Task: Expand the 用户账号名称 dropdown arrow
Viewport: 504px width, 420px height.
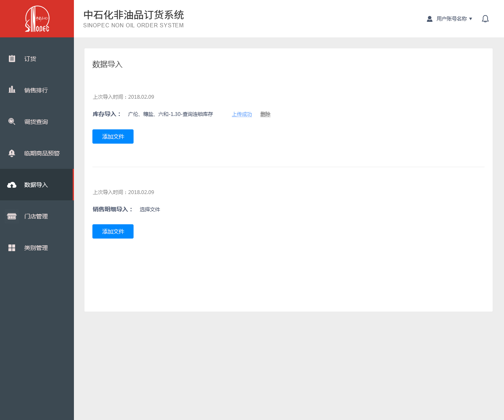Action: coord(470,19)
